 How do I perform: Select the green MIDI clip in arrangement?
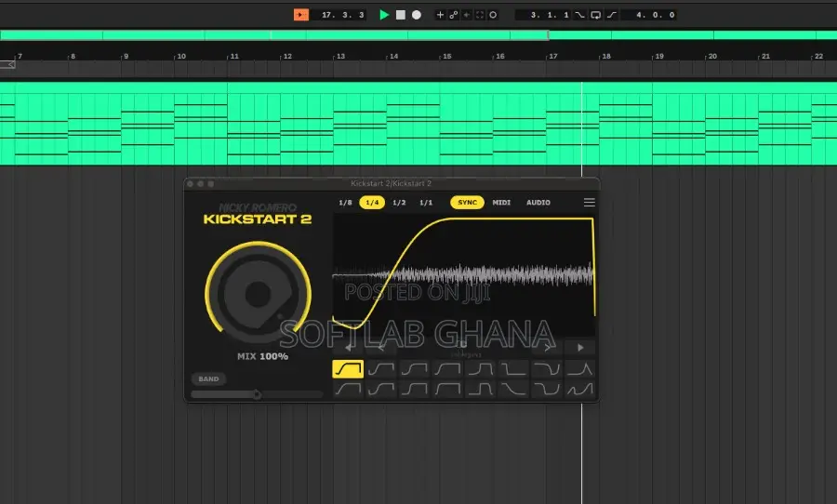tap(418, 124)
